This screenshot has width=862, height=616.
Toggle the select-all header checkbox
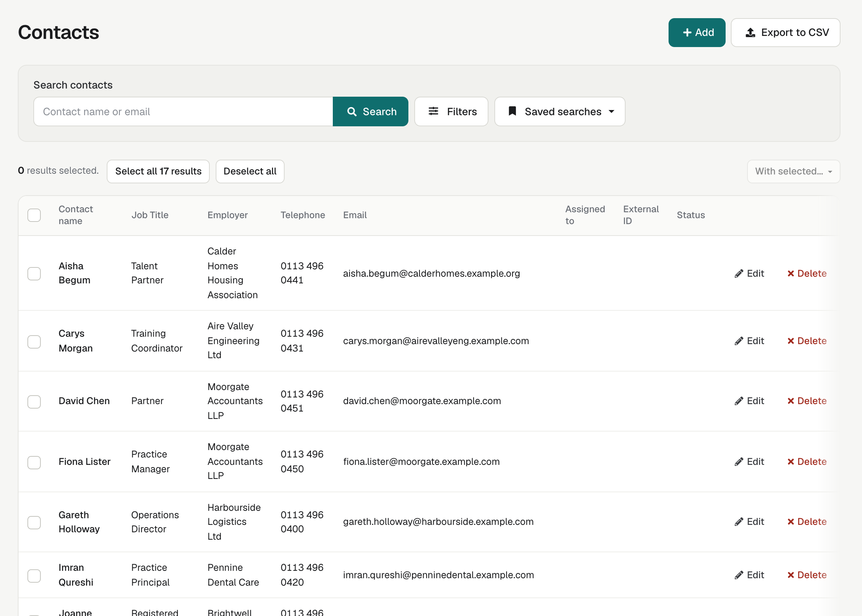click(34, 215)
